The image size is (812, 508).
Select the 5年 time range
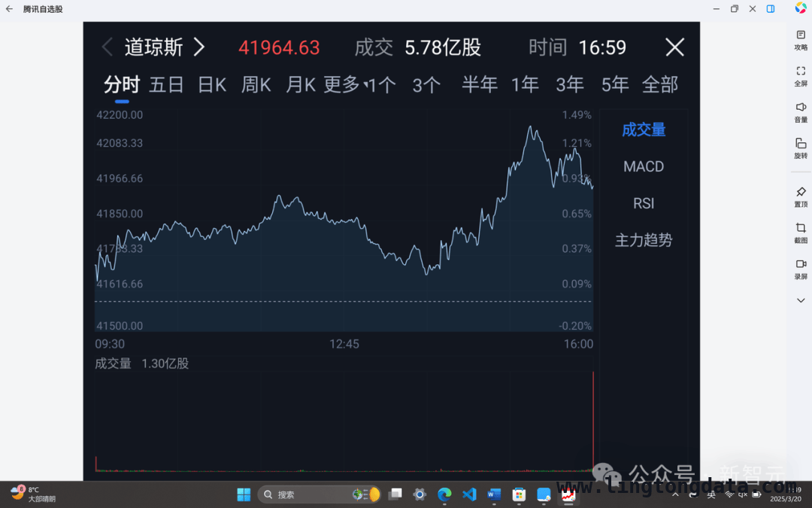[615, 84]
